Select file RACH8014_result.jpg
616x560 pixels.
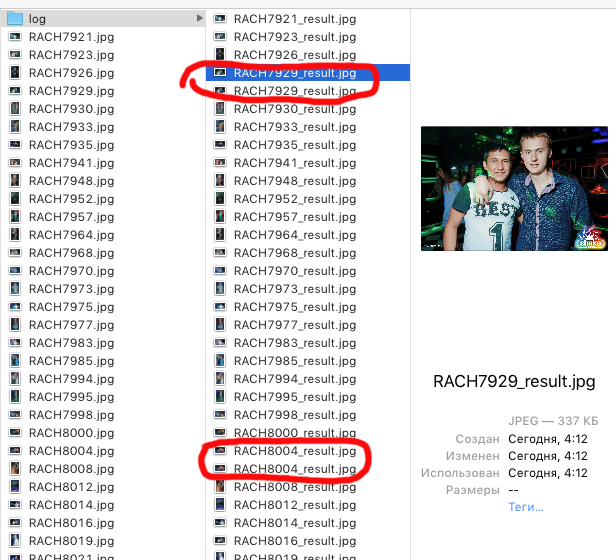(x=295, y=523)
